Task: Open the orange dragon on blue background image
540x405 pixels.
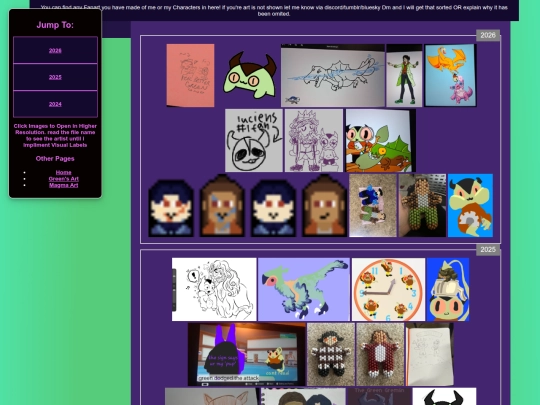Action: pos(450,75)
